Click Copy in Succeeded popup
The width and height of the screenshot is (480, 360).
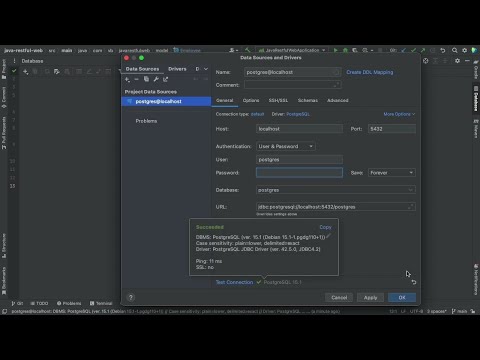325,227
